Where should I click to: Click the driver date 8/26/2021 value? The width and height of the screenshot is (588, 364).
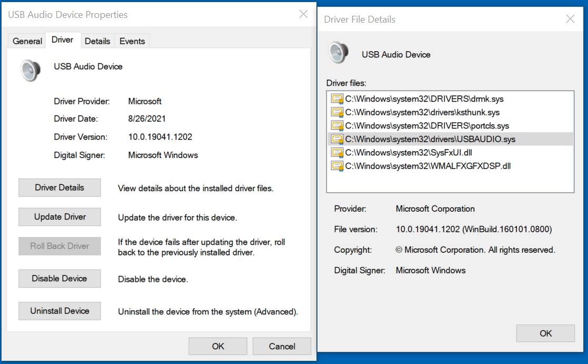[x=147, y=119]
